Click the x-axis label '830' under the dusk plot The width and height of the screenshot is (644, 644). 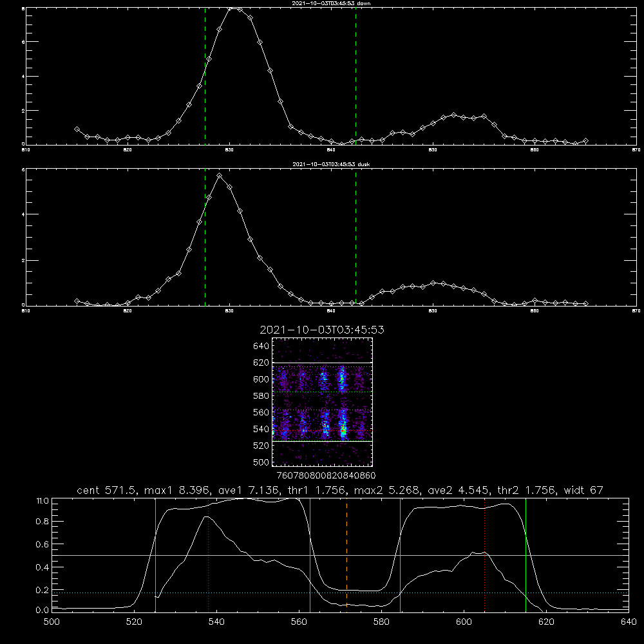click(x=229, y=311)
